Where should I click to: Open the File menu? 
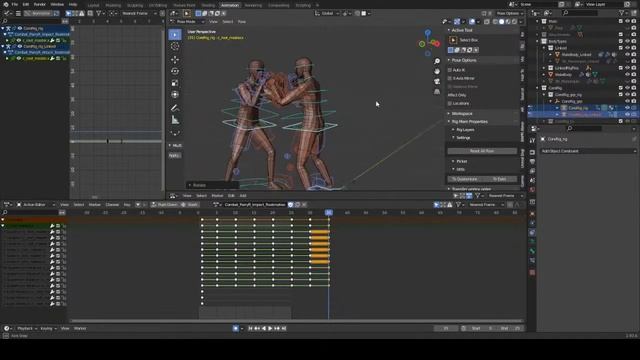[x=15, y=4]
